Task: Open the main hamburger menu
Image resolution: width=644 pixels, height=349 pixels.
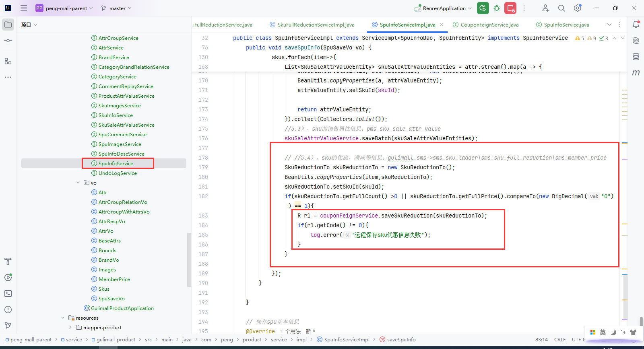Action: coord(24,8)
